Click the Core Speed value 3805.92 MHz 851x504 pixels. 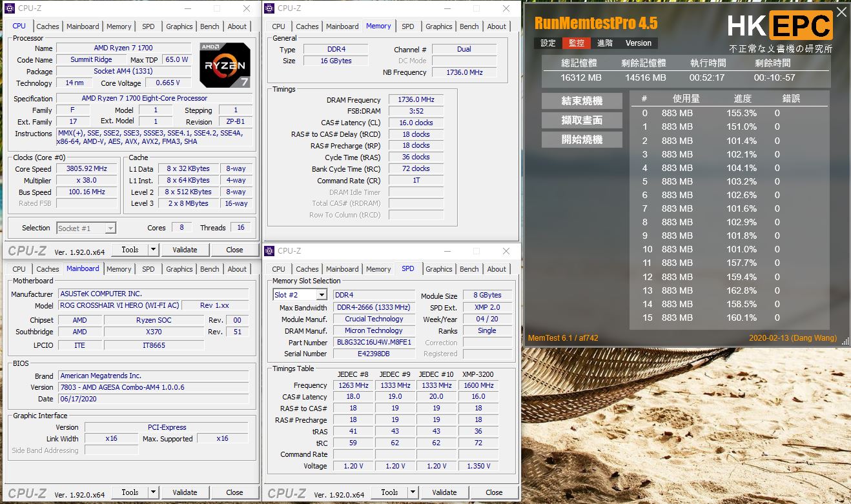coord(87,169)
